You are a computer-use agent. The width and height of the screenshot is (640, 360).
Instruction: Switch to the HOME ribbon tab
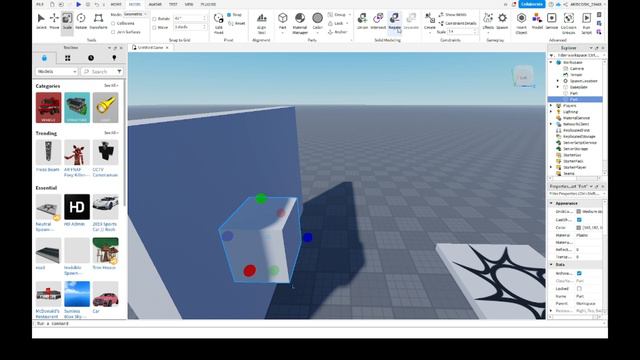click(x=116, y=4)
